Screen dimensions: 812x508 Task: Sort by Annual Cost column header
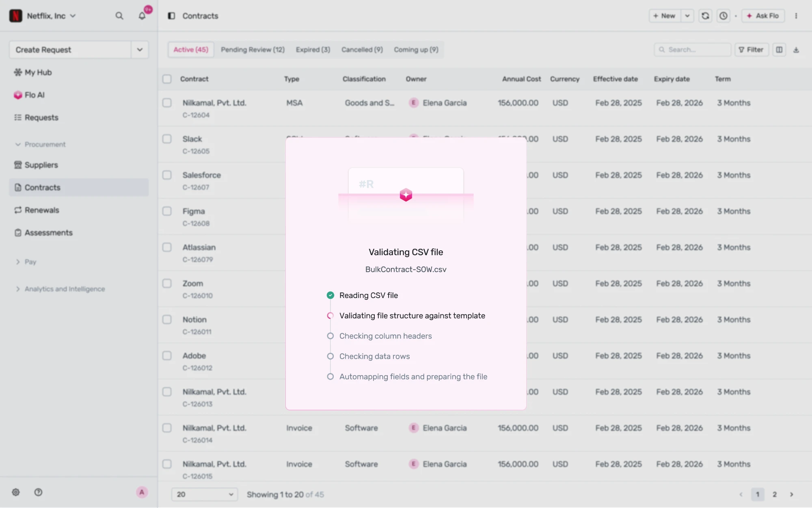pos(521,79)
